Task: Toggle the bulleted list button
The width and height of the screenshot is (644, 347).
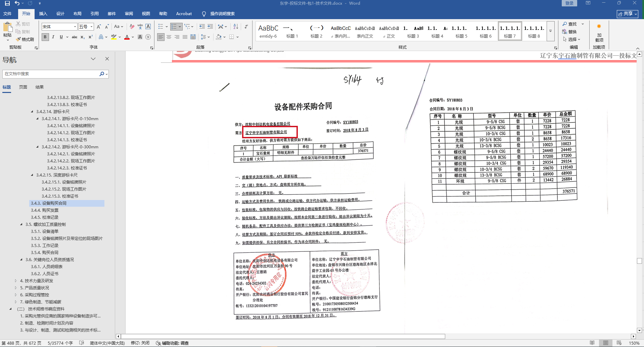Action: (x=161, y=27)
